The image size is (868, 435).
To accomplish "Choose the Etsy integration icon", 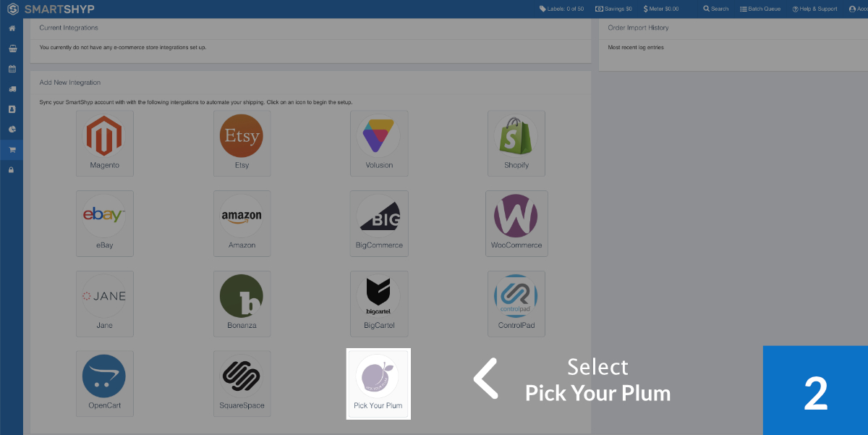I will (242, 143).
